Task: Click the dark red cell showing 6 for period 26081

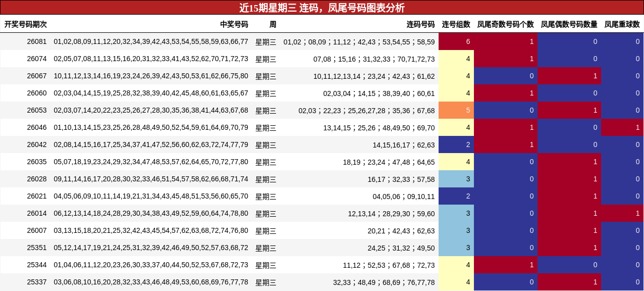Action: [456, 42]
